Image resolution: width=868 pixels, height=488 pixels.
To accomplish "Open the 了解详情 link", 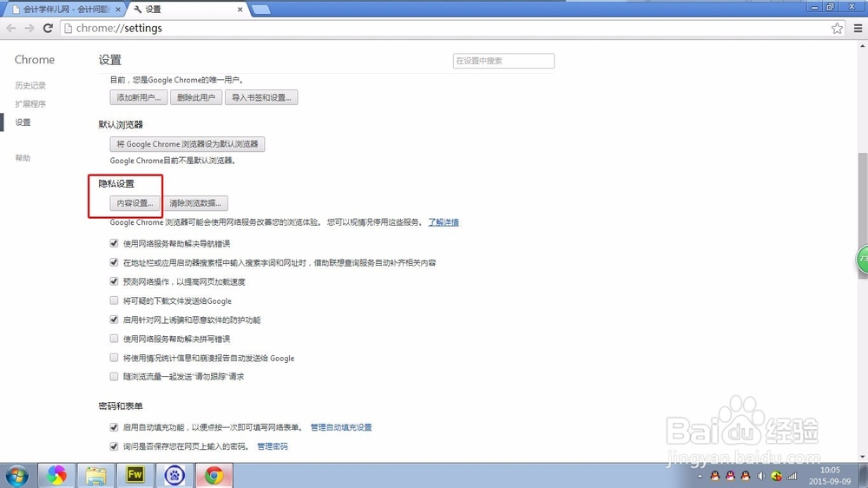I will click(444, 222).
